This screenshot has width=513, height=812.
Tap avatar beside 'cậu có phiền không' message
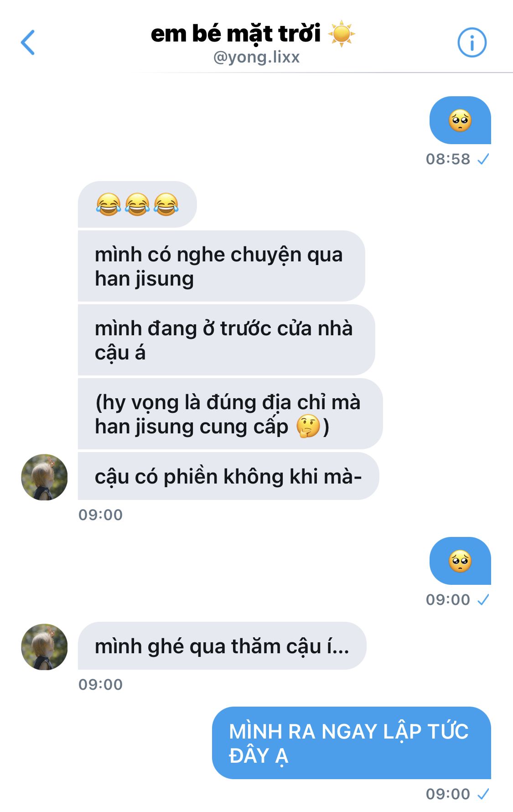click(44, 477)
